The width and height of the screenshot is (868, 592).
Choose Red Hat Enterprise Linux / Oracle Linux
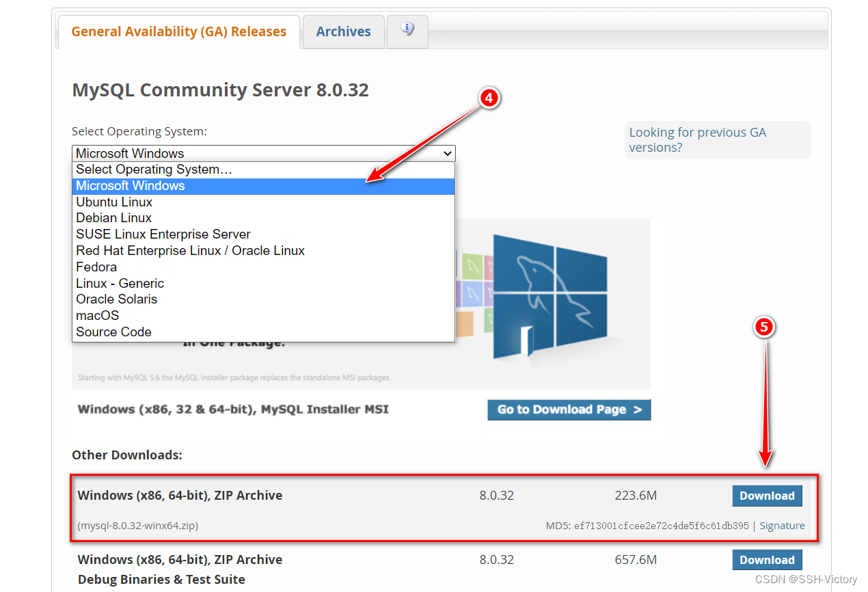coord(263,251)
